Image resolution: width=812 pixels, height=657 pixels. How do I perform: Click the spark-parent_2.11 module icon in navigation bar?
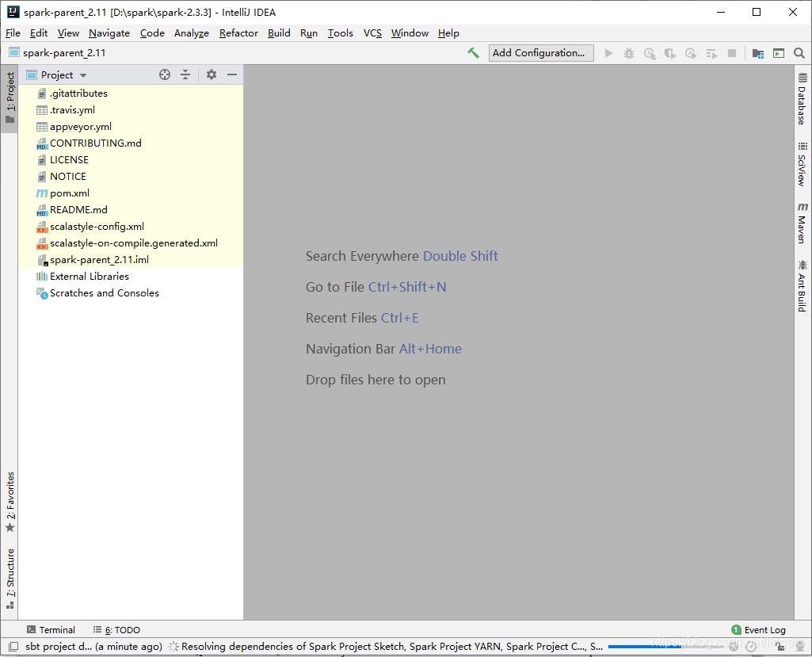pyautogui.click(x=14, y=52)
